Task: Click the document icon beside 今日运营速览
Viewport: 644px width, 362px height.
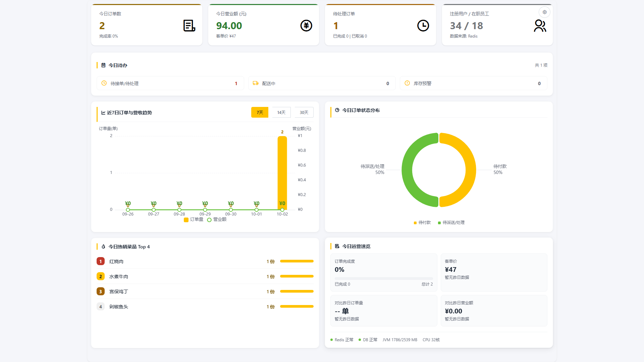Action: coord(337,246)
